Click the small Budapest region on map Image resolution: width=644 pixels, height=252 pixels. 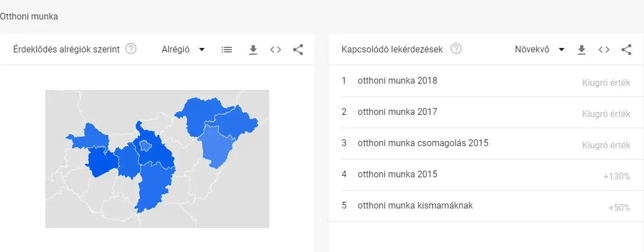145,146
